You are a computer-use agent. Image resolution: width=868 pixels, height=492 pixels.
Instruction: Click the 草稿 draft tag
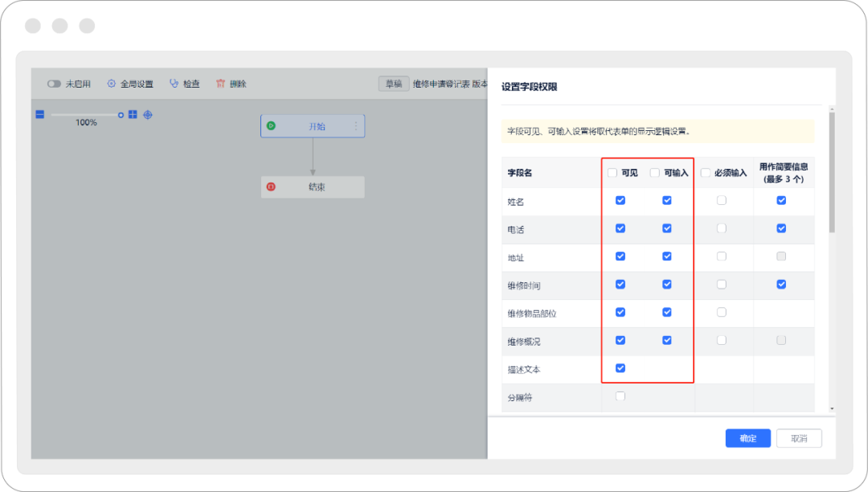point(393,84)
